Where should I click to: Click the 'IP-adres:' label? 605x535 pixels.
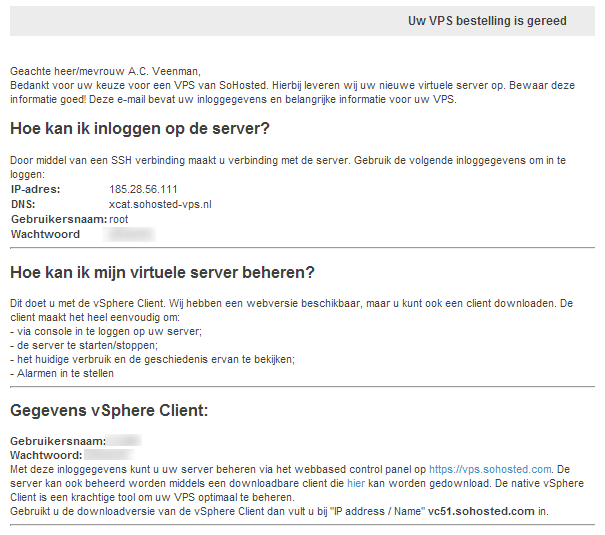point(35,189)
